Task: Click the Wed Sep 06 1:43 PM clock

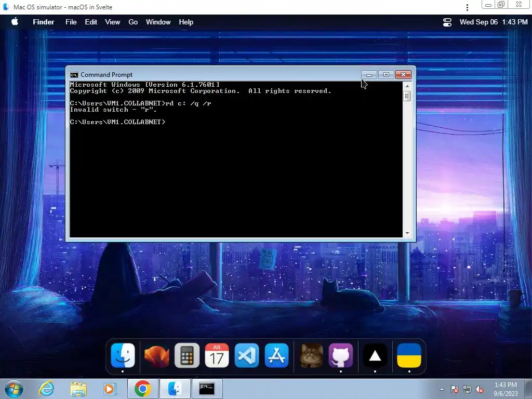Action: tap(494, 22)
